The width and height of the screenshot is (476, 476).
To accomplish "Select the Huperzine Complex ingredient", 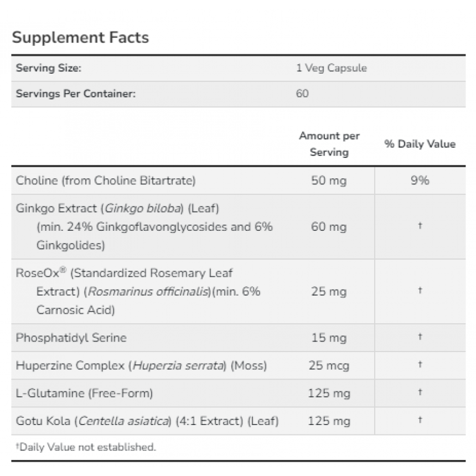I will click(141, 365).
